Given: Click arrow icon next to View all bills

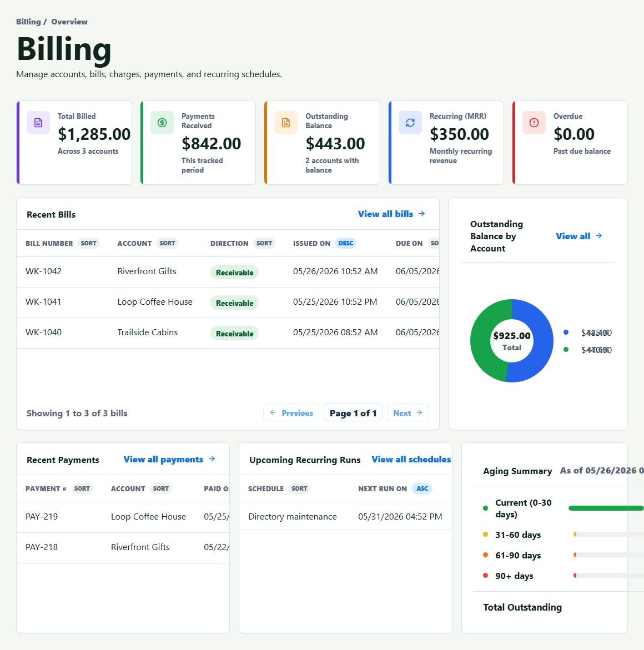Looking at the screenshot, I should click(422, 214).
